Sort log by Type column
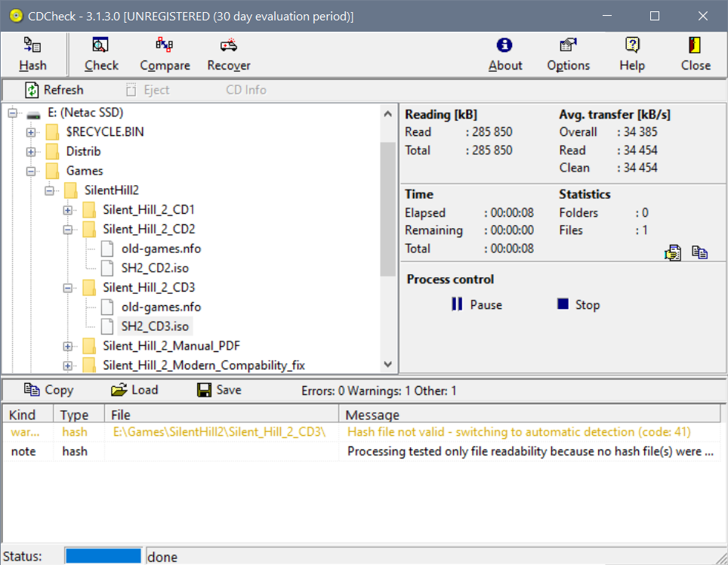This screenshot has width=728, height=565. 79,415
